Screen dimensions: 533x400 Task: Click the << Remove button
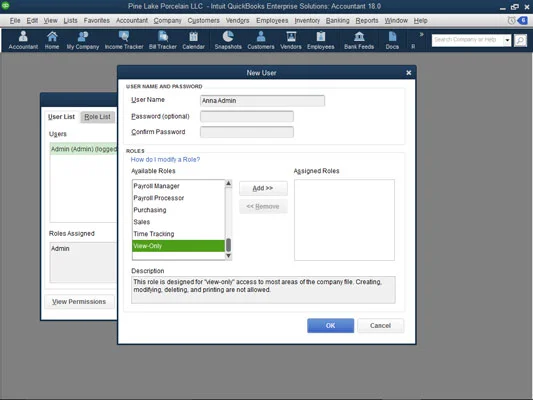[263, 206]
